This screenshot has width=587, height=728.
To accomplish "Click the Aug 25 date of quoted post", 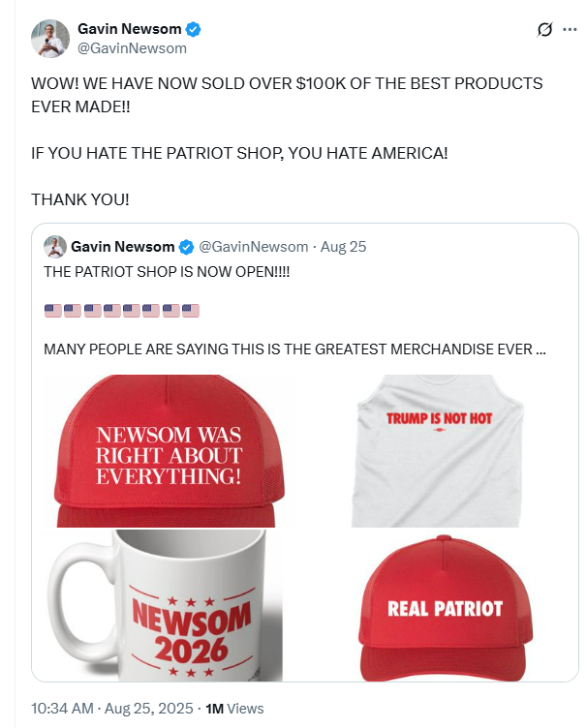I will (x=343, y=247).
